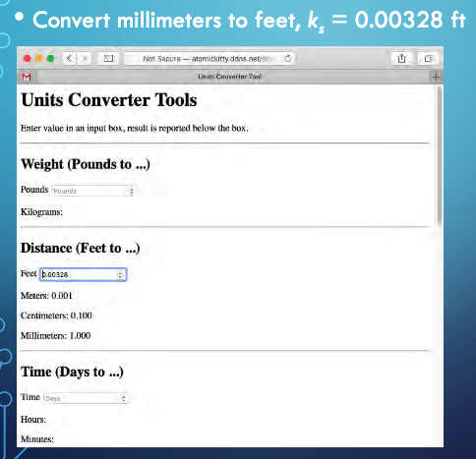This screenshot has width=476, height=459.
Task: Select the Units Converter Tool tab
Action: click(x=229, y=77)
